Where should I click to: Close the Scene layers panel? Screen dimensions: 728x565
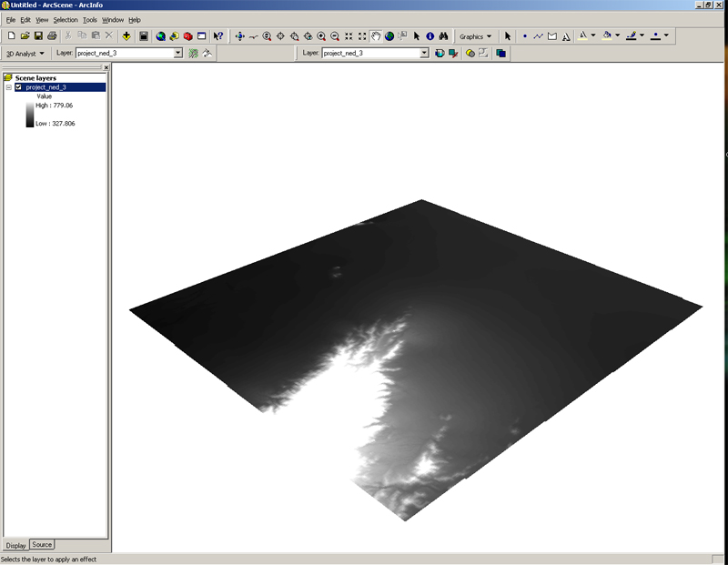tap(106, 67)
